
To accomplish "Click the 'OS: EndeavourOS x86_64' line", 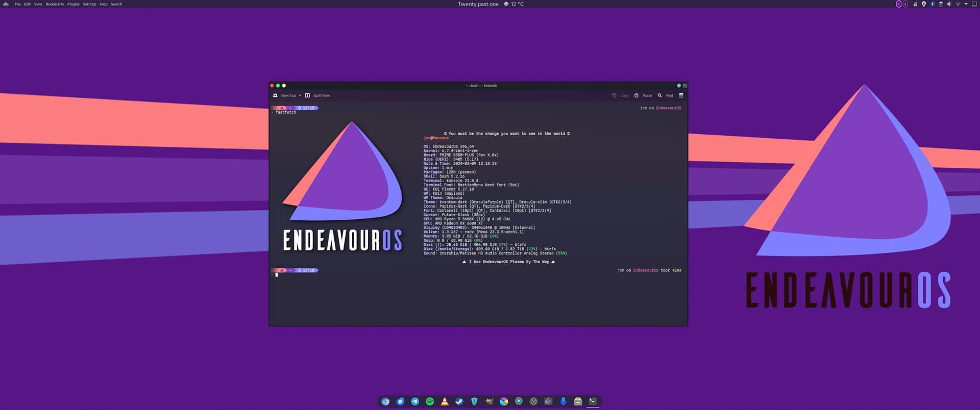I will point(449,146).
